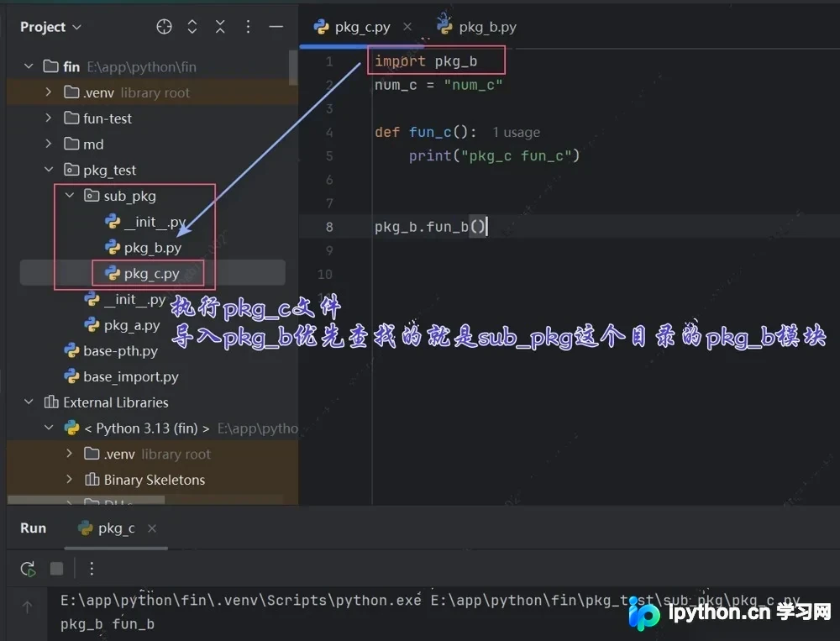
Task: Collapse the Python 3.13 (fin) node
Action: (x=48, y=428)
